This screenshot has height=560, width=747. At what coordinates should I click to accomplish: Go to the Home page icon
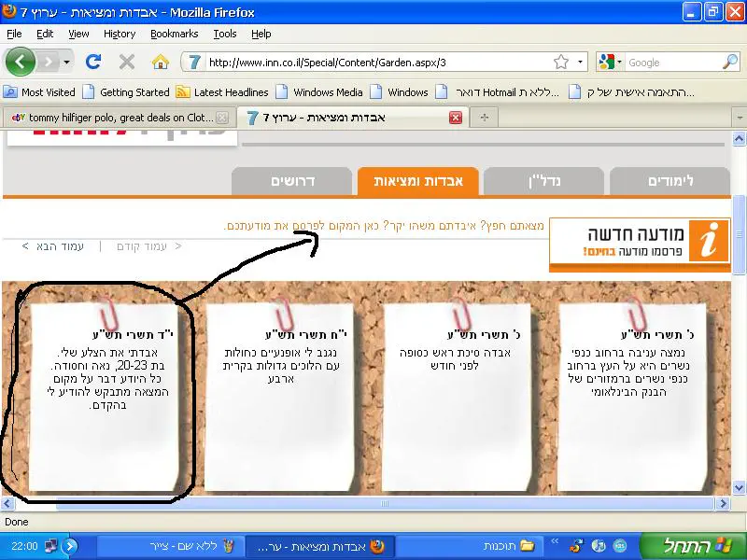(161, 62)
